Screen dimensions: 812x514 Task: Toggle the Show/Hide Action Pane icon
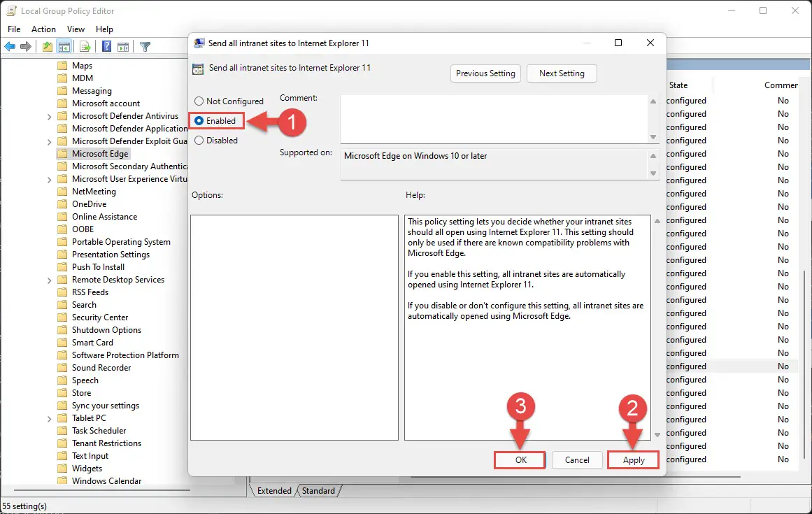coord(122,47)
